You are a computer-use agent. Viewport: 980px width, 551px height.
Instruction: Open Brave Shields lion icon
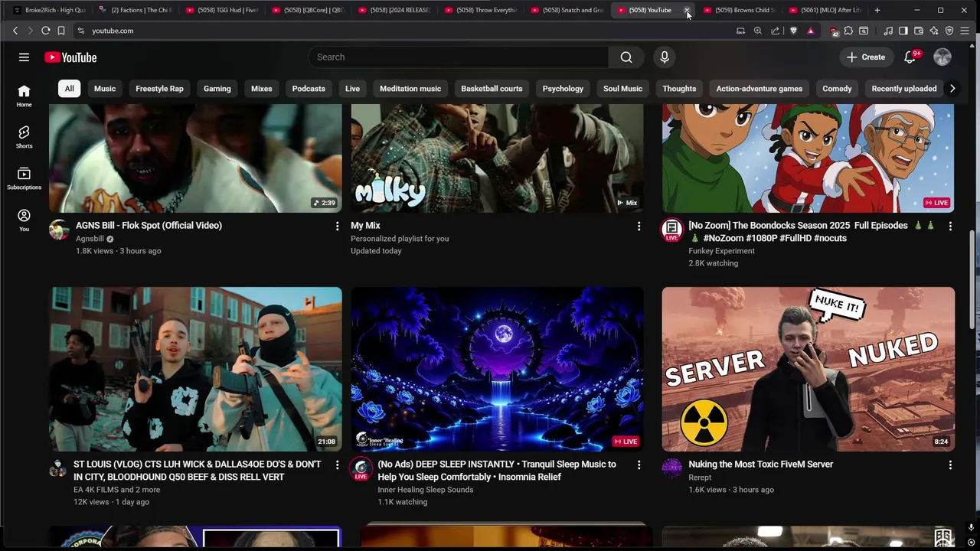click(x=793, y=31)
